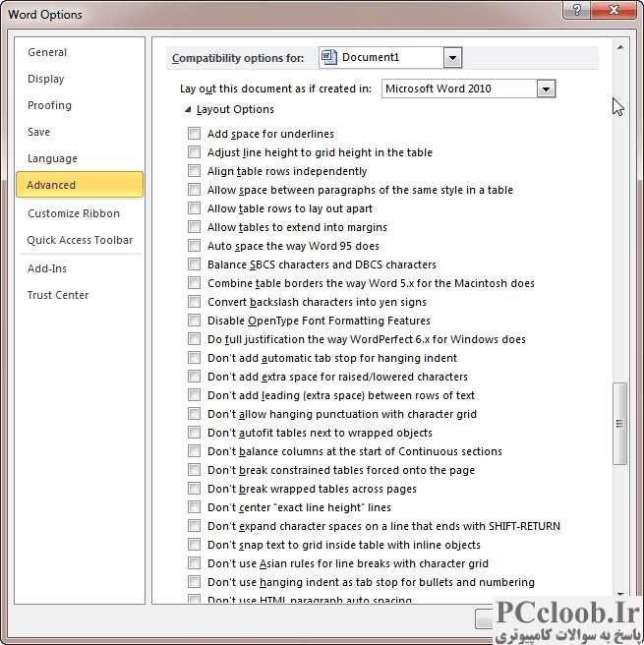Check Don't break wrapped tables across pages

point(194,489)
